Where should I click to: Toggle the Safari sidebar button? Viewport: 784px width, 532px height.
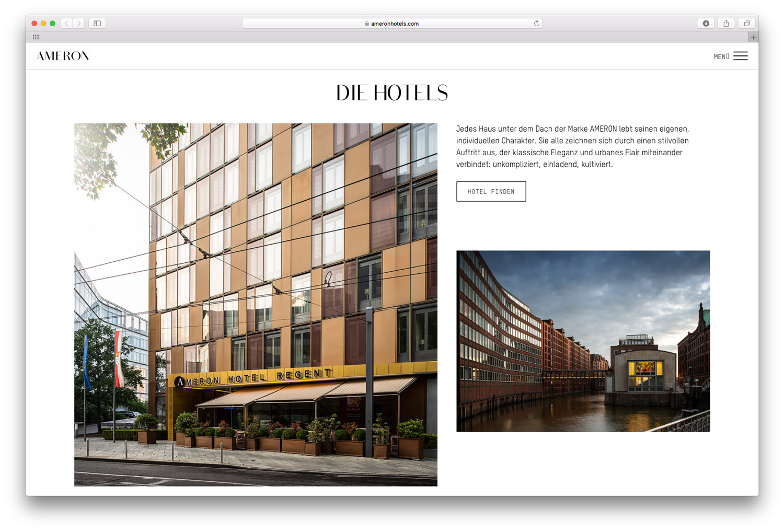coord(97,24)
